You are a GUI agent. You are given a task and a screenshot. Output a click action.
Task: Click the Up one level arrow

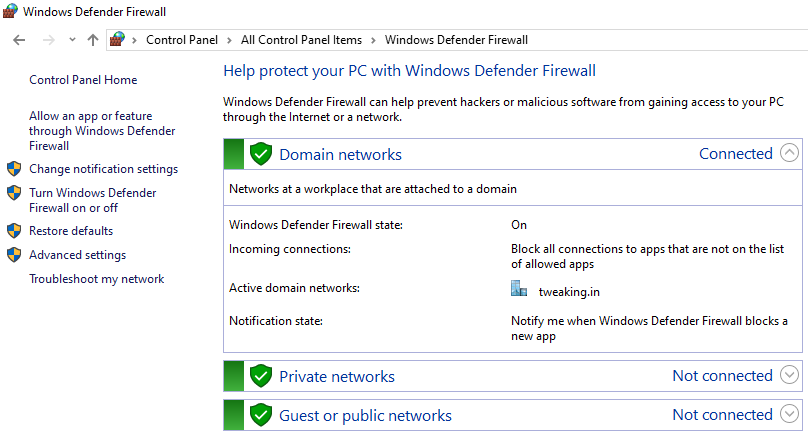tap(93, 40)
